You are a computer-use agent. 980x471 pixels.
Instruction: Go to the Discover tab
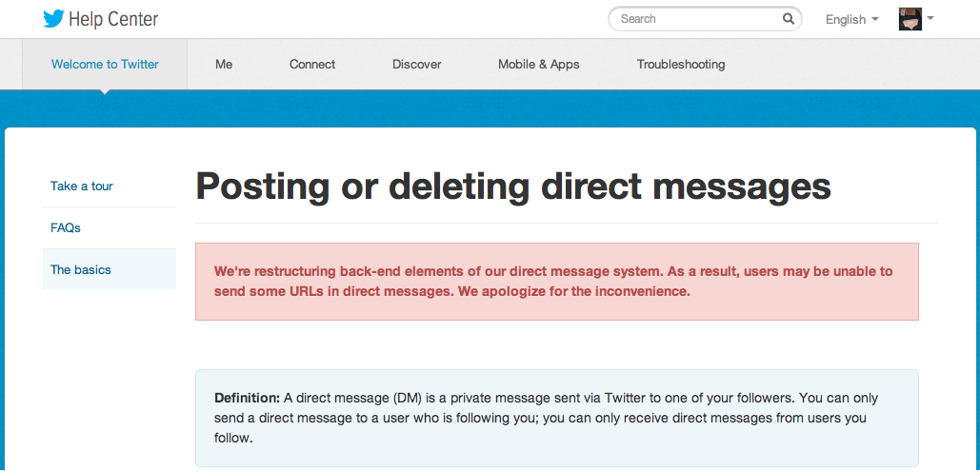[417, 65]
